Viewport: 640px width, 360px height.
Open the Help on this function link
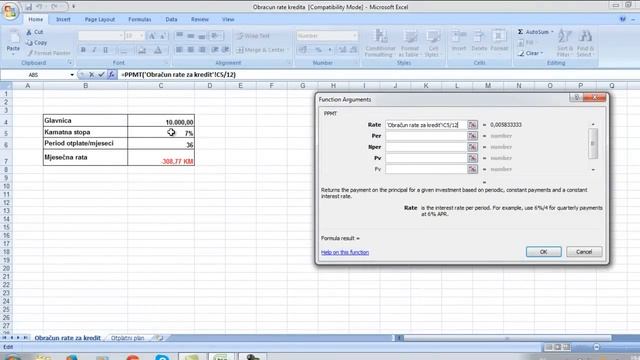pyautogui.click(x=345, y=252)
